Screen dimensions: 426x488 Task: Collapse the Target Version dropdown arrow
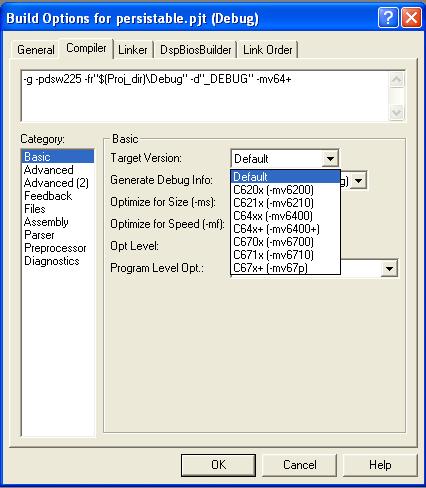tap(330, 159)
